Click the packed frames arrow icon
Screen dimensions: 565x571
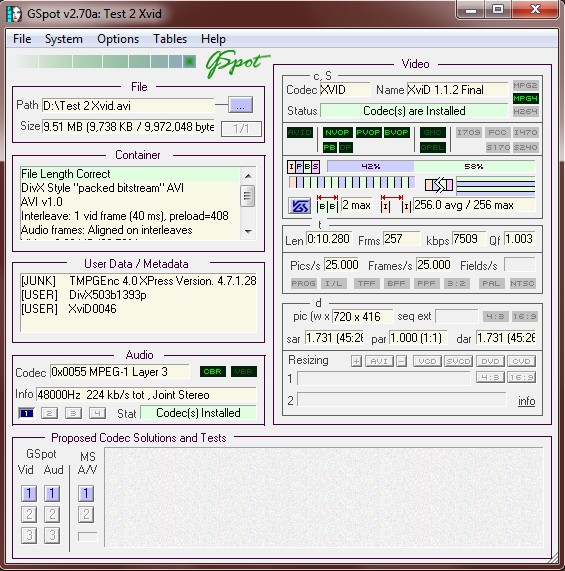pos(439,185)
